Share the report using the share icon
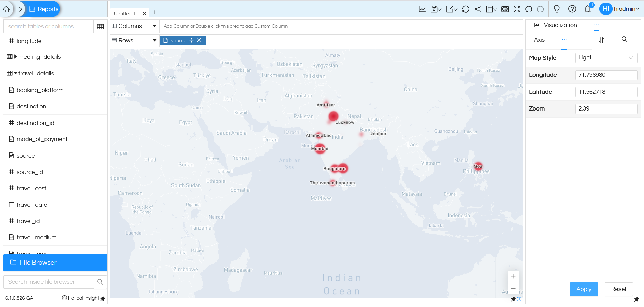This screenshot has height=307, width=644. pos(477,9)
